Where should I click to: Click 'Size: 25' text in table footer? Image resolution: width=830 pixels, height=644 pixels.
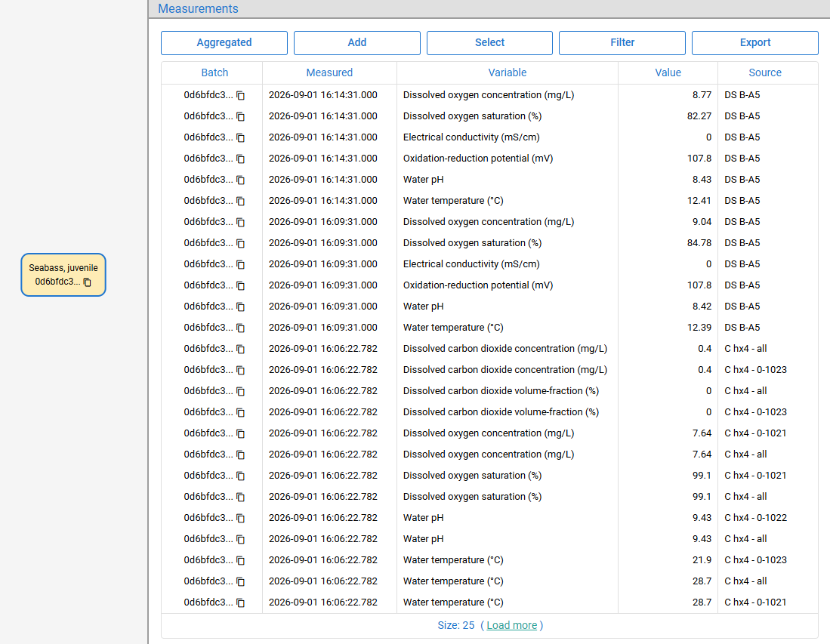455,625
